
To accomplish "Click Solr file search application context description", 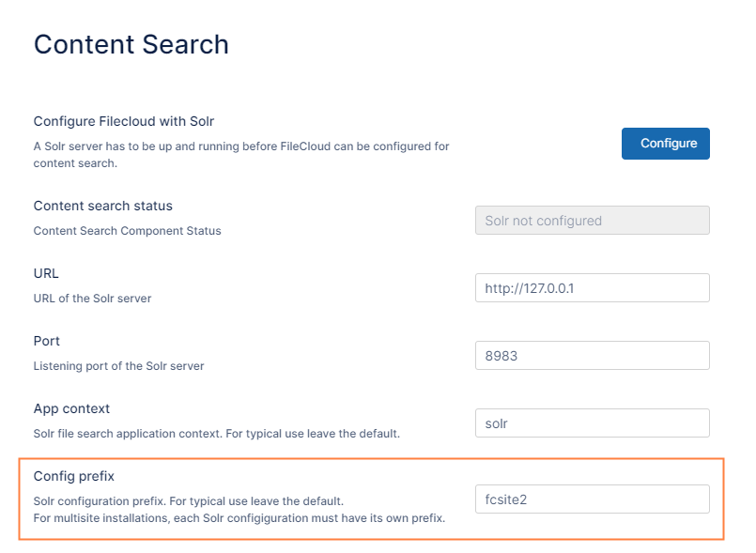I will 216,434.
